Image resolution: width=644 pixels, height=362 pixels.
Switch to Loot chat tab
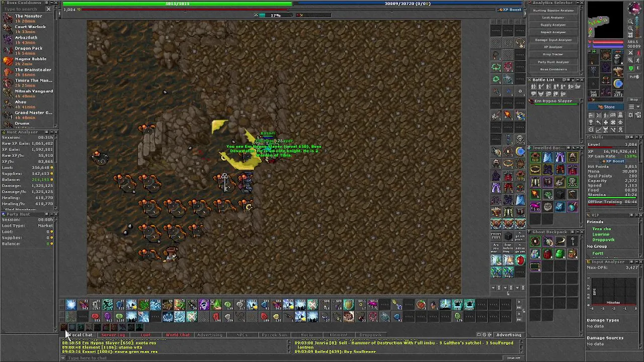(x=145, y=335)
